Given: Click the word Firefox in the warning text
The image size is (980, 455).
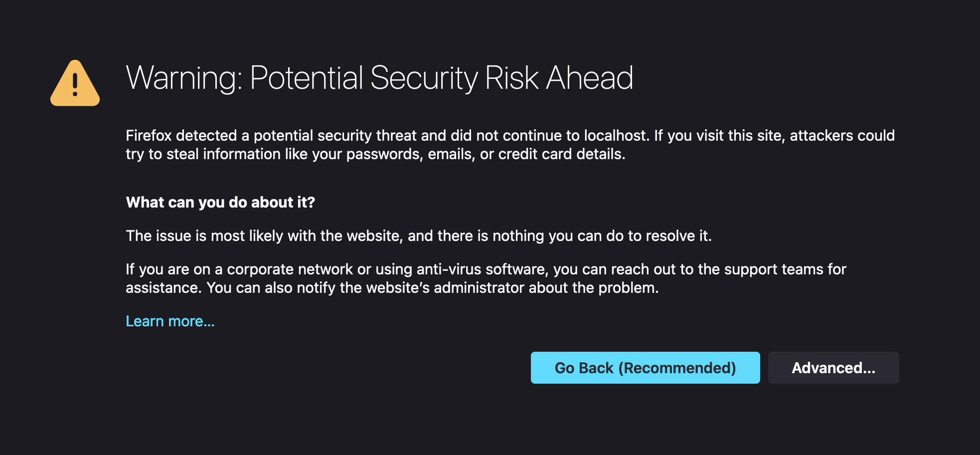Looking at the screenshot, I should 148,135.
